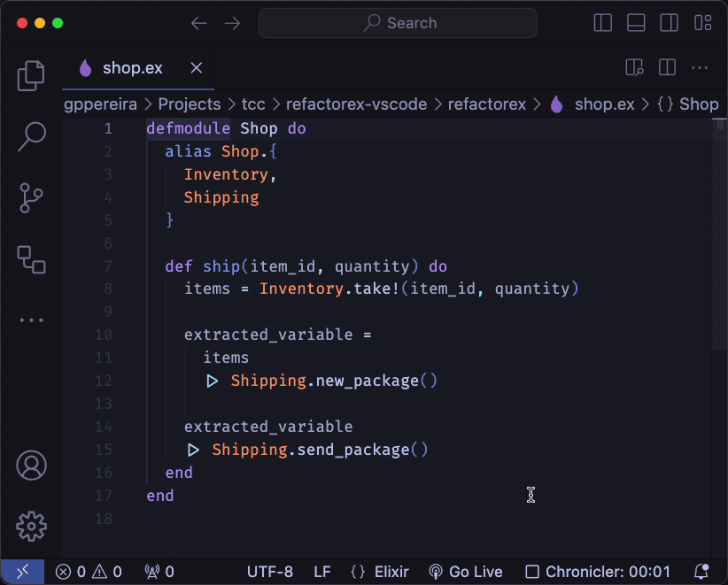
Task: Open the Search view in activity bar
Action: tap(31, 136)
